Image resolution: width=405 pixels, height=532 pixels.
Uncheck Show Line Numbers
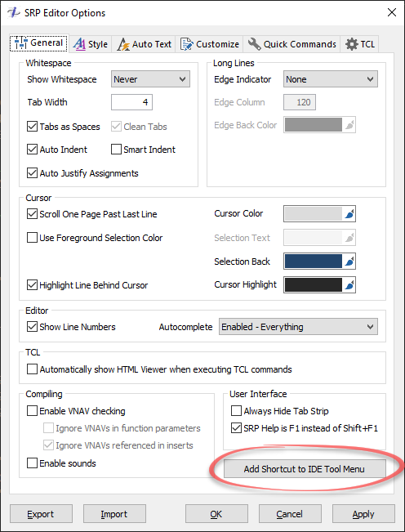click(x=32, y=327)
